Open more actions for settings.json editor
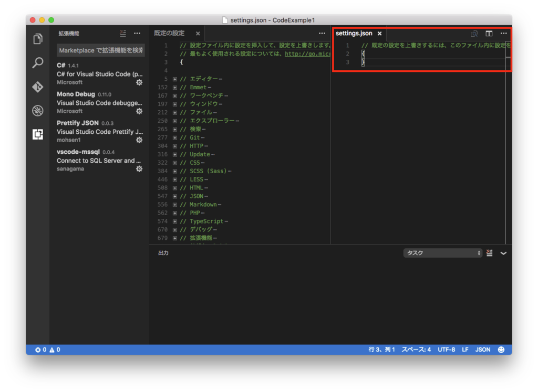Viewport: 538px width, 392px height. 503,33
